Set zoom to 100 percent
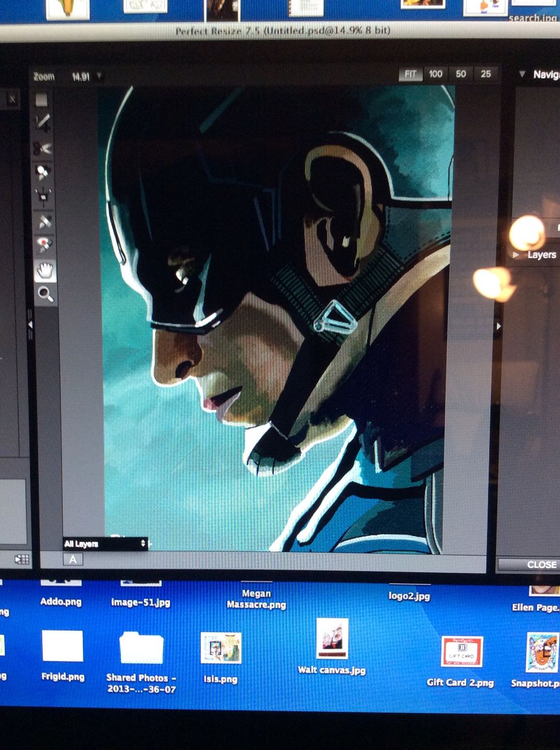Screen dimensions: 560x750 (x=435, y=74)
